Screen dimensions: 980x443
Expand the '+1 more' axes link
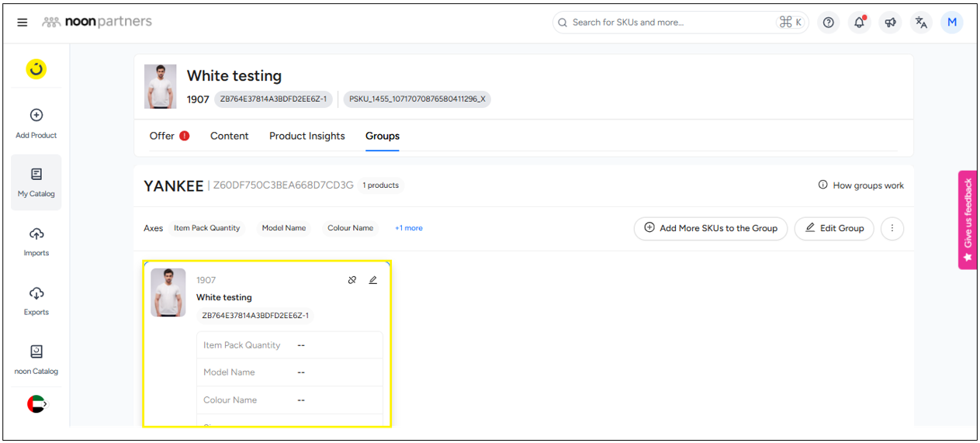[x=408, y=228]
